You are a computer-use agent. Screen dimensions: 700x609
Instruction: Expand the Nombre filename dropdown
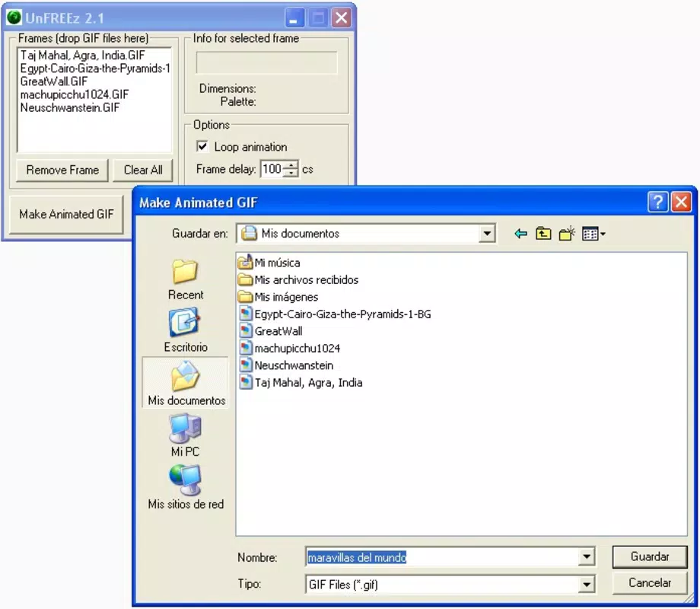coord(587,556)
